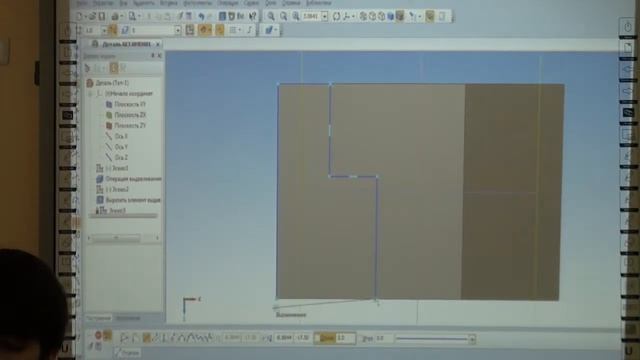Switch to the Построение tab below tree
This screenshot has width=640, height=360.
tap(98, 318)
